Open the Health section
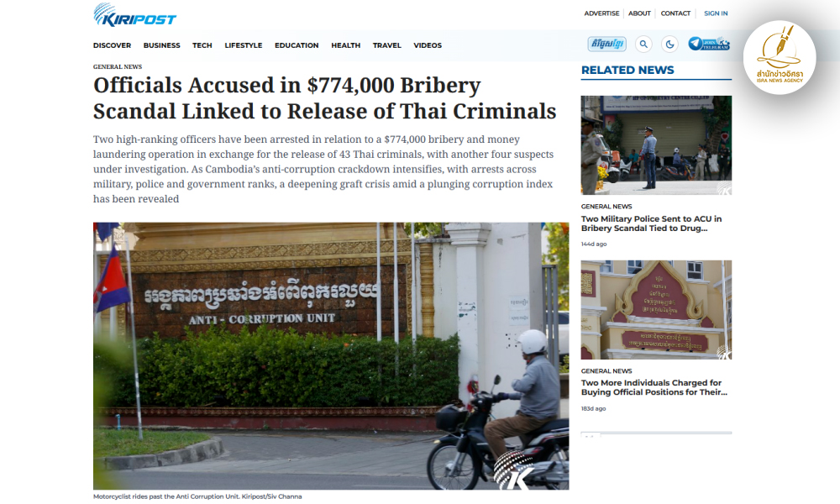 tap(345, 45)
